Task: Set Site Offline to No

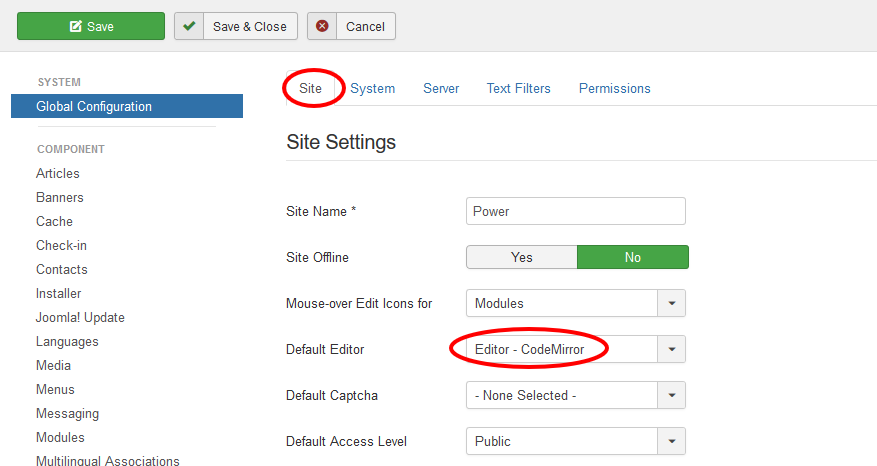Action: 632,257
